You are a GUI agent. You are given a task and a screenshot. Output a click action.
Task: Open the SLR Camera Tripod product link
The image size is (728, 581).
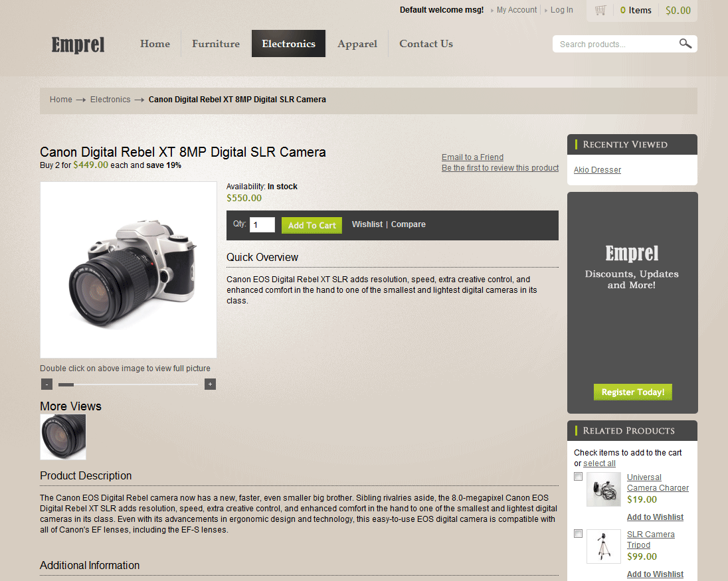tap(650, 540)
